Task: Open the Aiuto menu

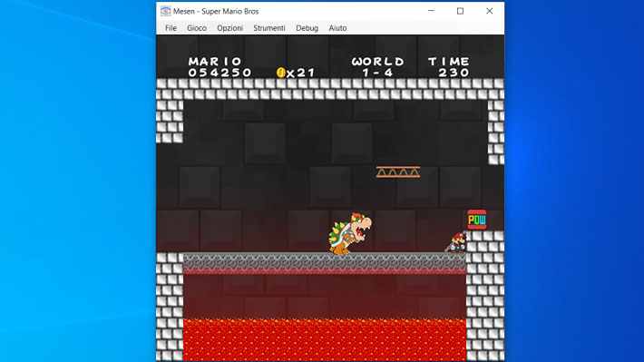Action: point(337,28)
